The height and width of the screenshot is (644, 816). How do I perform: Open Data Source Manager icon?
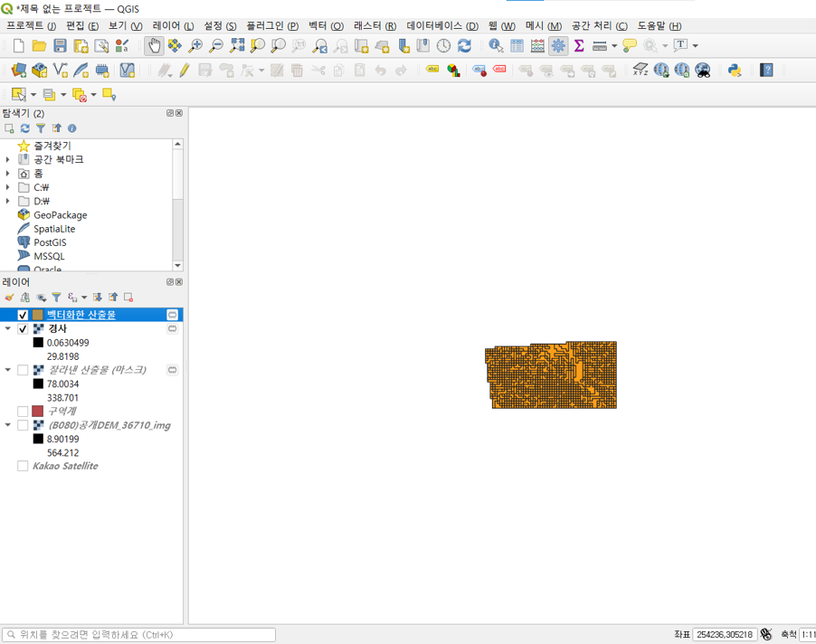[19, 71]
